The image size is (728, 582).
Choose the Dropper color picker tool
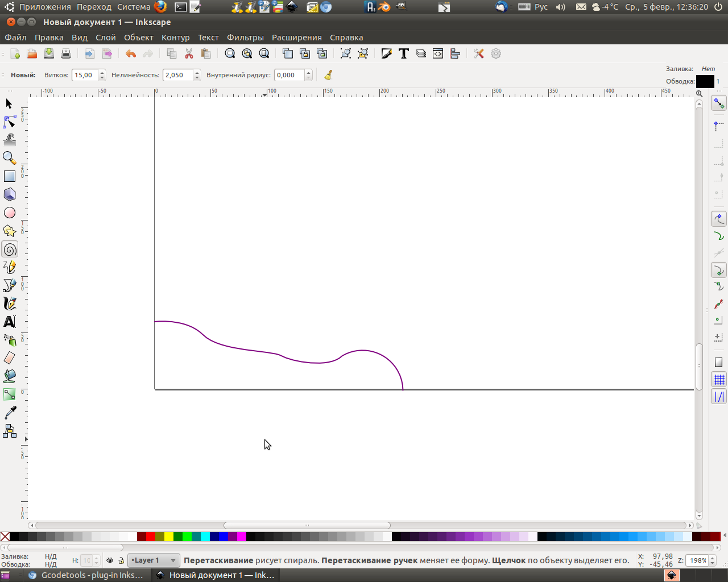[x=9, y=413]
